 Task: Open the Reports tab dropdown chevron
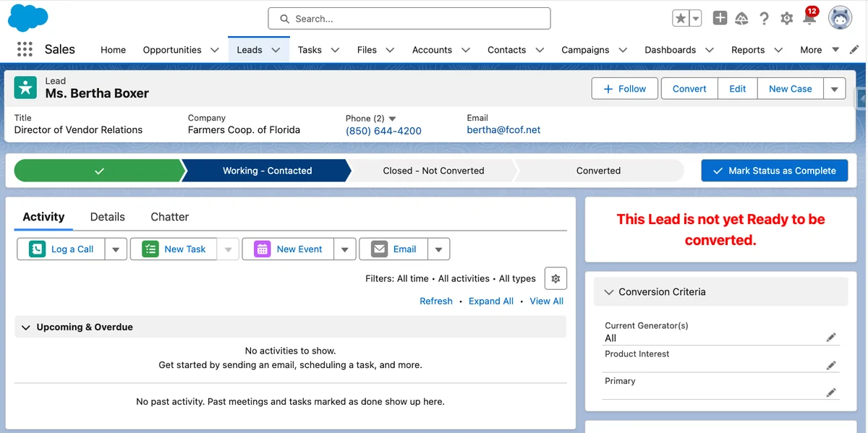(778, 50)
